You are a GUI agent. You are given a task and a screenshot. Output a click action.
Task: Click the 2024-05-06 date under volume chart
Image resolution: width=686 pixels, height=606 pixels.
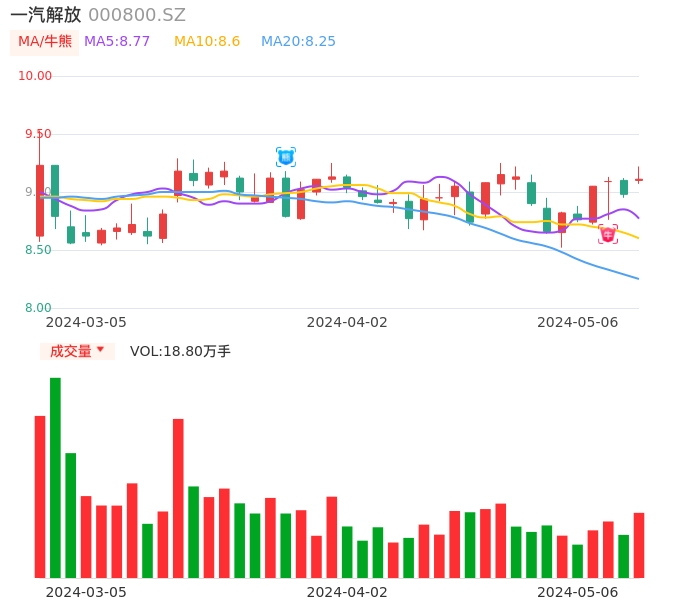point(578,592)
